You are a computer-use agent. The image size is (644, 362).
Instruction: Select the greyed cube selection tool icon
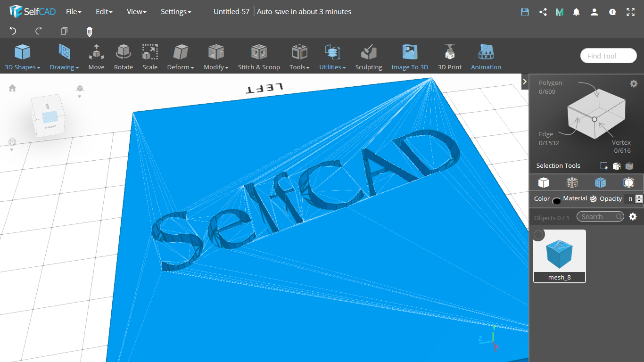coord(629,166)
